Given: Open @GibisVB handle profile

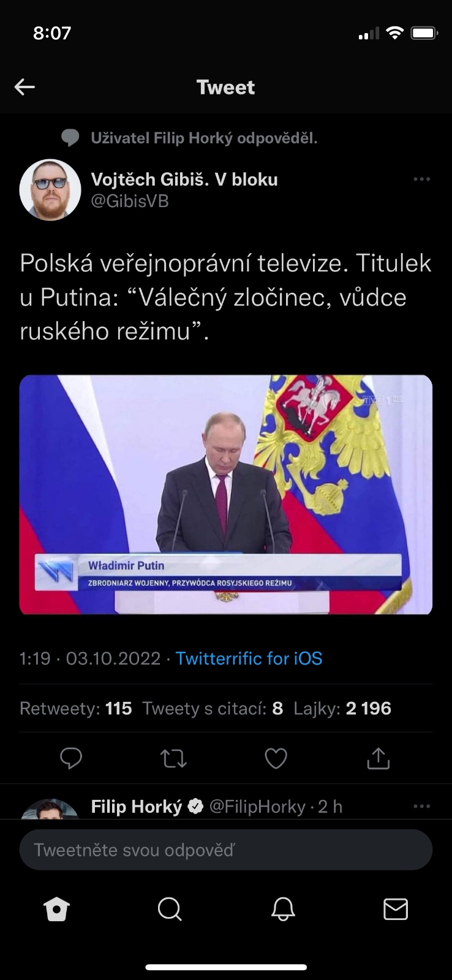Looking at the screenshot, I should tap(130, 201).
